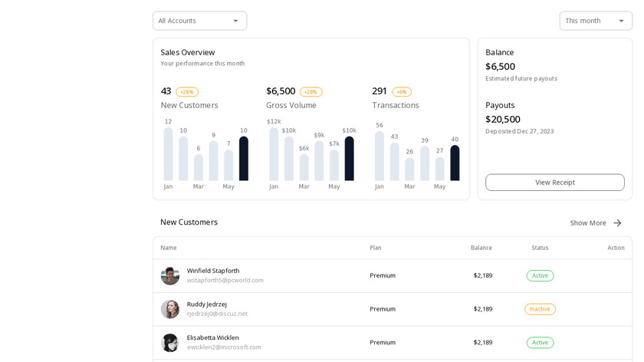
Task: Click the Name column header
Action: [x=169, y=248]
